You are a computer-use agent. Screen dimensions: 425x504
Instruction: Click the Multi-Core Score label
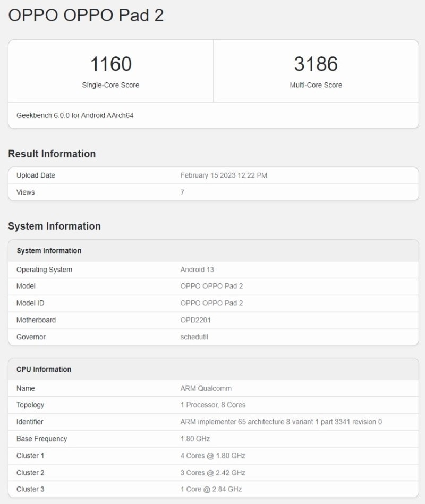coord(316,85)
